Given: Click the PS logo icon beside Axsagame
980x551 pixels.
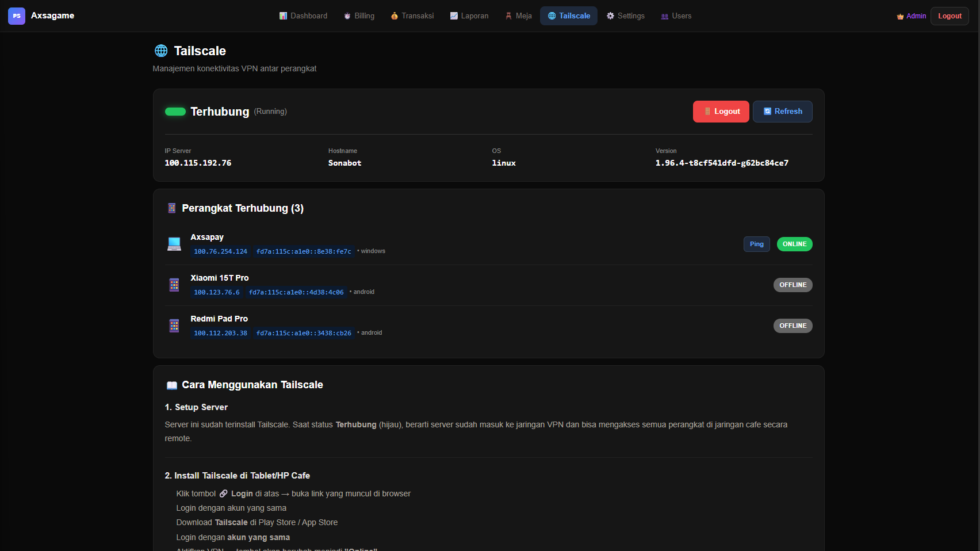Looking at the screenshot, I should coord(17,16).
